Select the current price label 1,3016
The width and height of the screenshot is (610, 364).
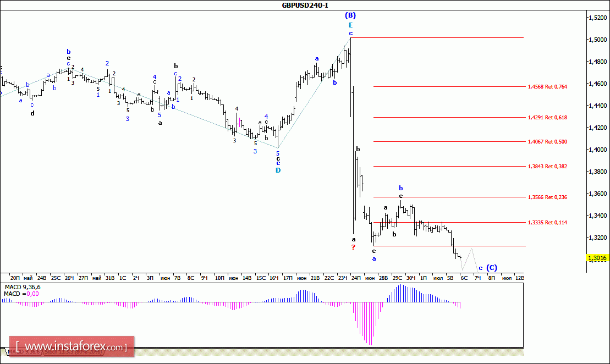(597, 258)
